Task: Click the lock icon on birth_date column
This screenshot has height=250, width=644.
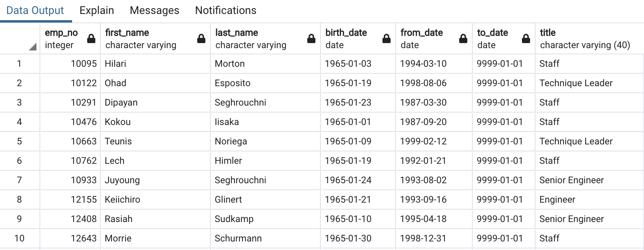Action: [386, 38]
